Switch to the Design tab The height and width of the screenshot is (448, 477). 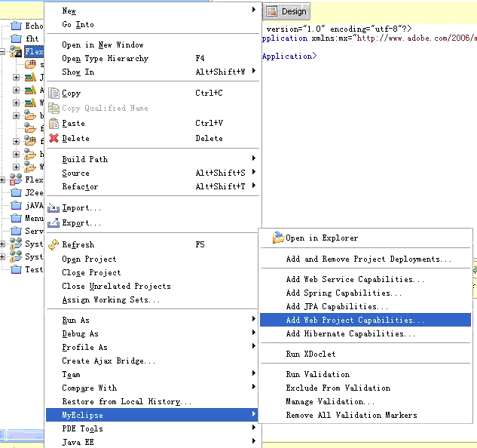[286, 11]
